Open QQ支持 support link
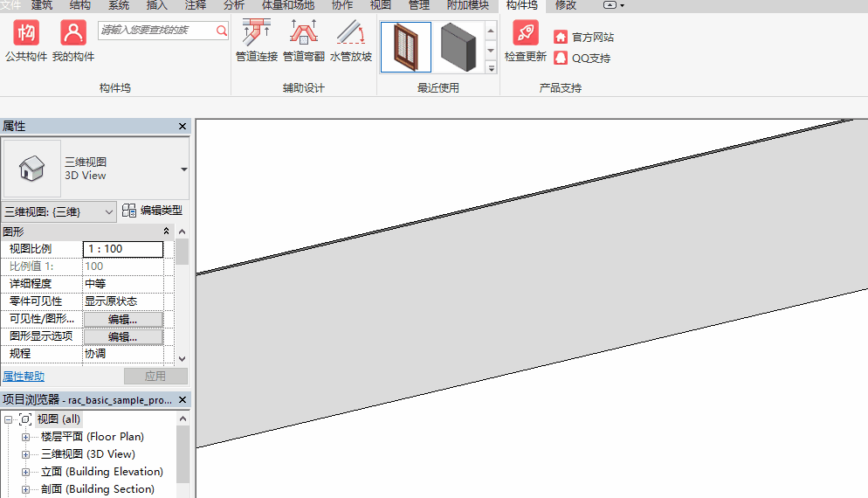 582,59
